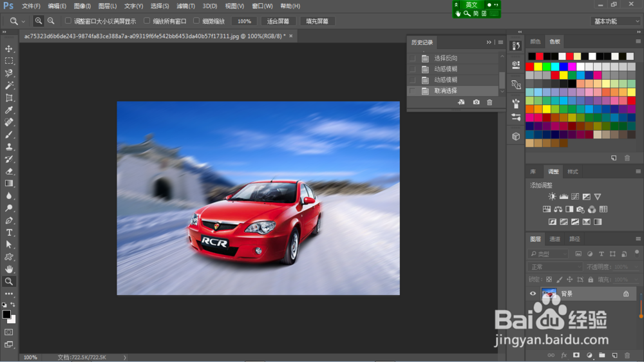
Task: Switch to the 样式 tab
Action: [573, 172]
